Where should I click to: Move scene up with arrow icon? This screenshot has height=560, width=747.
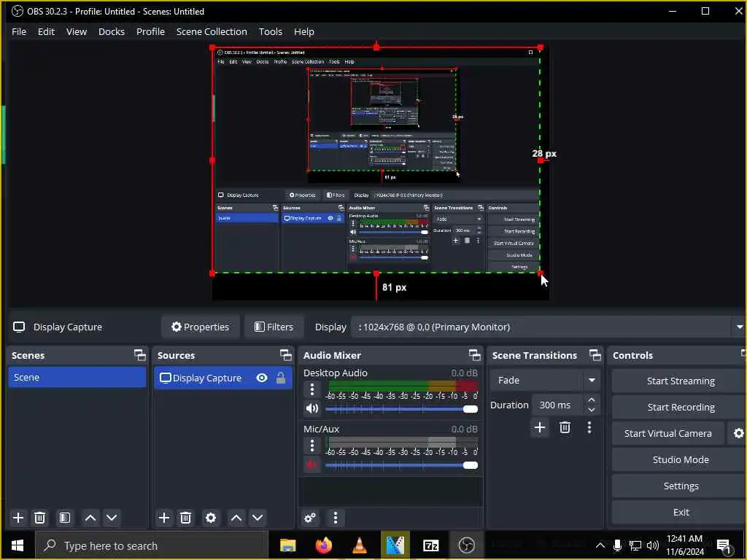tap(90, 518)
